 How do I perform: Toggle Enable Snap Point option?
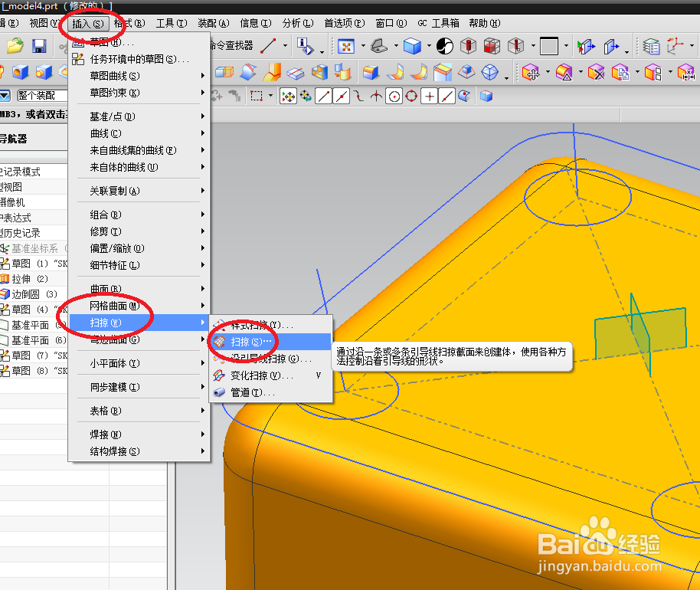(289, 96)
